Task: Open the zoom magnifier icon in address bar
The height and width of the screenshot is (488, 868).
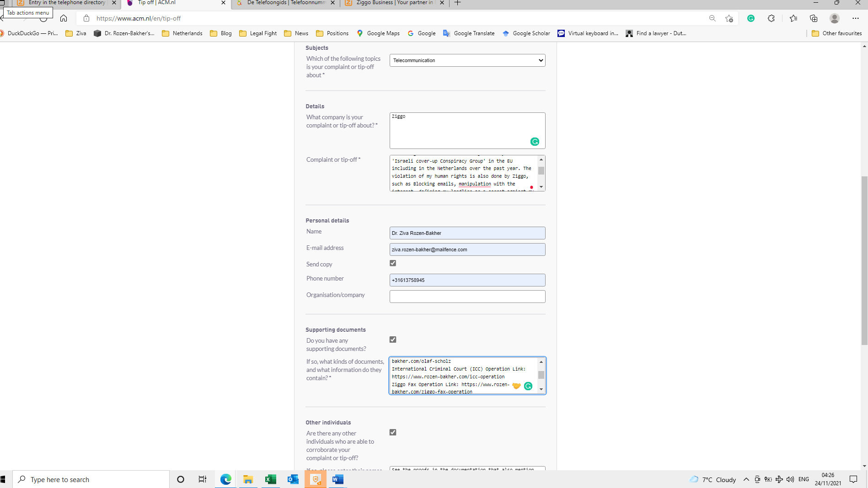Action: (712, 18)
